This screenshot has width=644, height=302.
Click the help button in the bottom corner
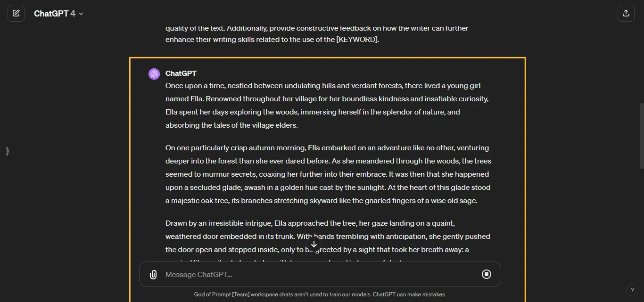point(632,290)
